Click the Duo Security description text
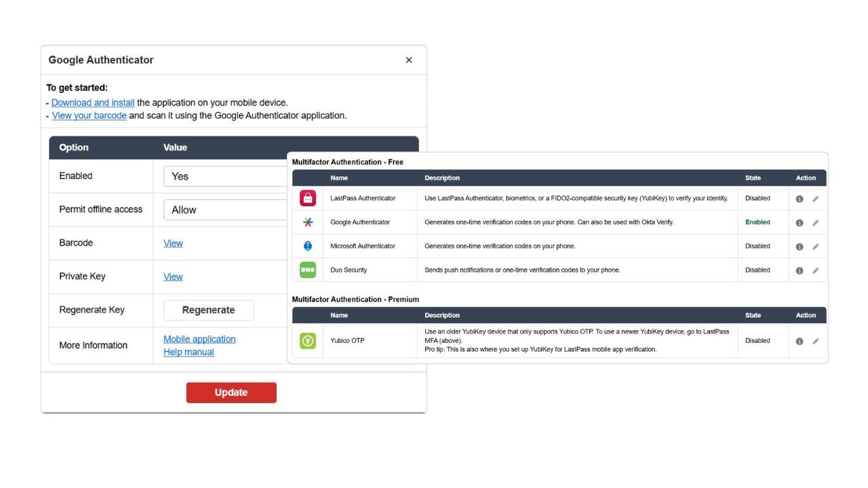 coord(522,270)
